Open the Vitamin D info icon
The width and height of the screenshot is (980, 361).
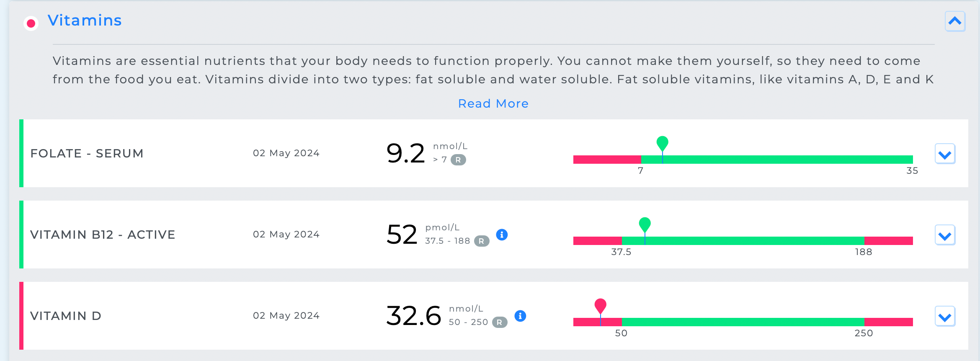(x=520, y=316)
